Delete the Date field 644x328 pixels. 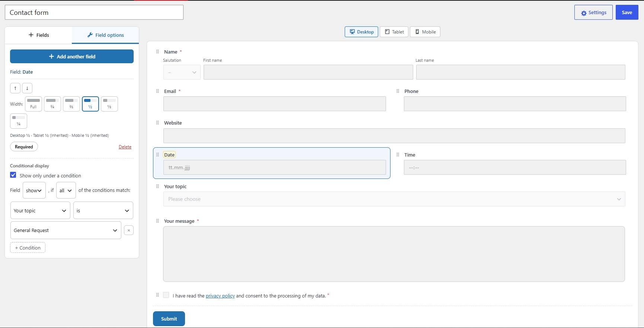[x=125, y=147]
